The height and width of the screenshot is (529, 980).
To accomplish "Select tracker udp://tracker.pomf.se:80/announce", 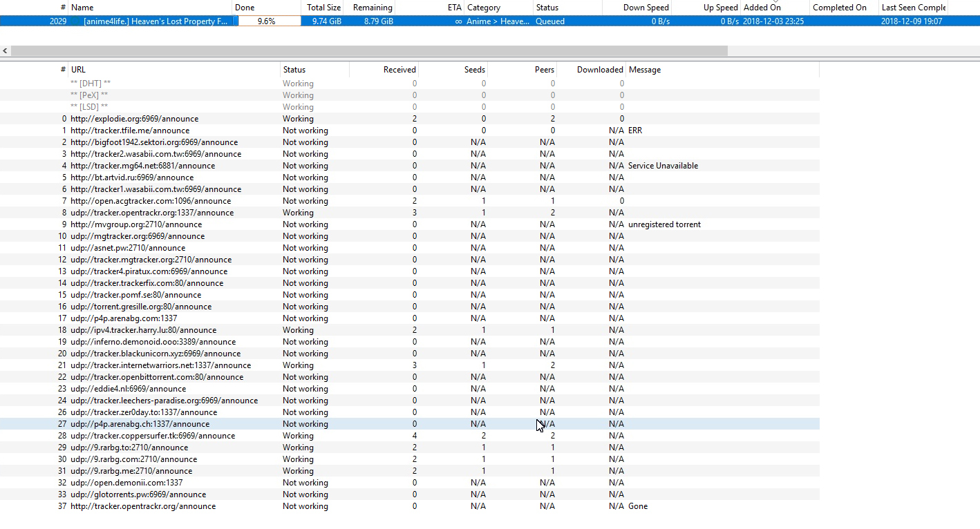I will tap(410, 295).
